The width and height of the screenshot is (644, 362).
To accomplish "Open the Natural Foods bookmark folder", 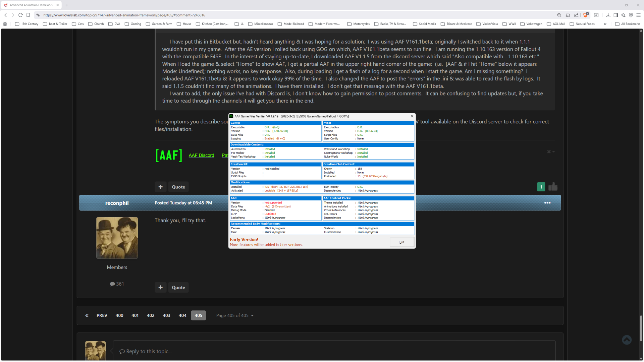I will (x=582, y=24).
